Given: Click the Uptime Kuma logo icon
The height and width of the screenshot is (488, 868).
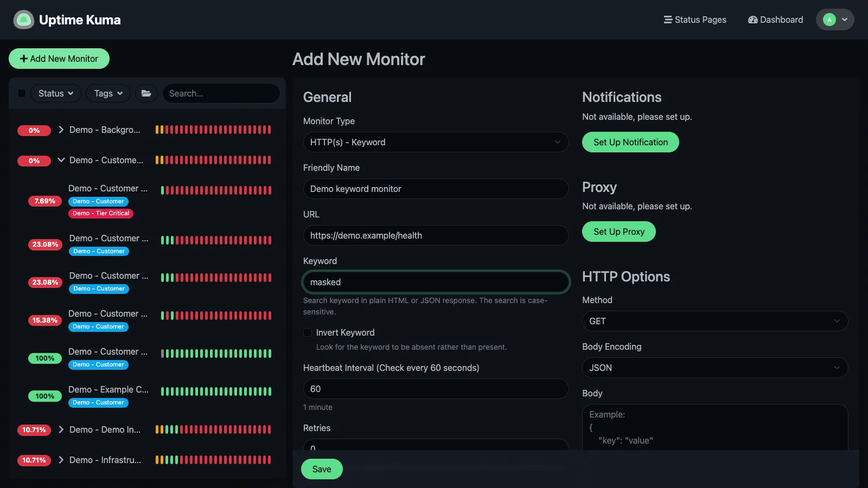Looking at the screenshot, I should [23, 20].
